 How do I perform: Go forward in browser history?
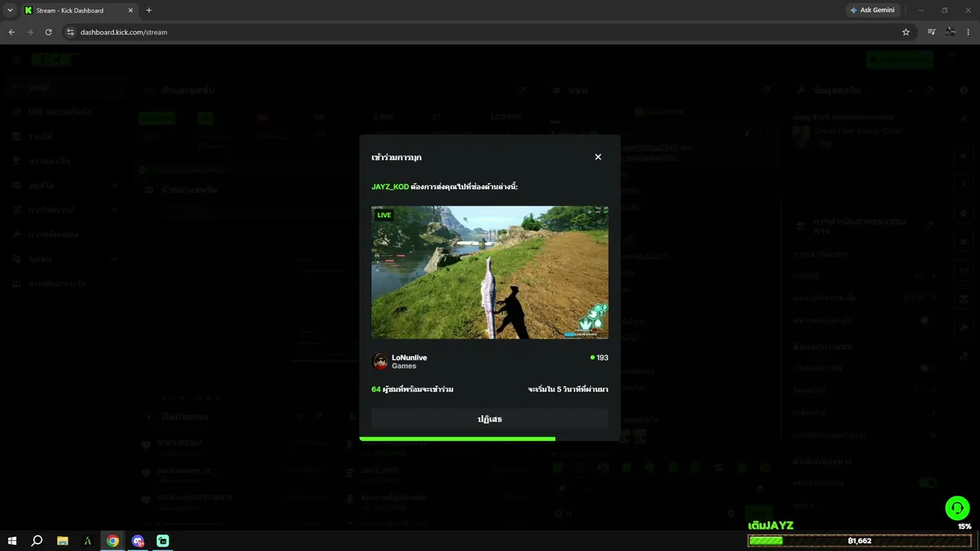pyautogui.click(x=30, y=32)
